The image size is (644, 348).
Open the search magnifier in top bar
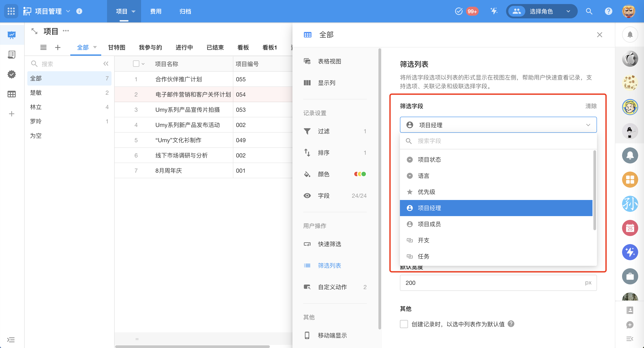pos(589,11)
